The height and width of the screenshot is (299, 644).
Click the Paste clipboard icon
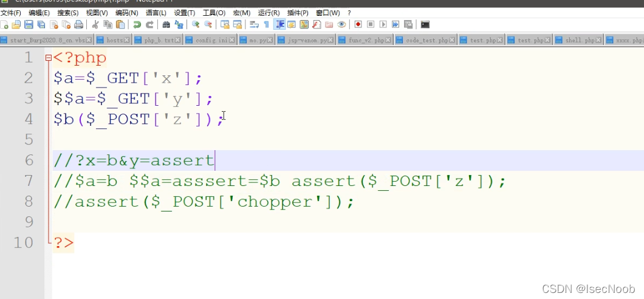coord(120,25)
